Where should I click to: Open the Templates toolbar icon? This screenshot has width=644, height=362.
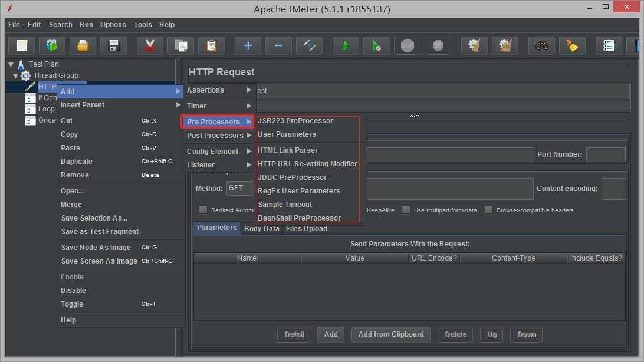click(x=52, y=45)
